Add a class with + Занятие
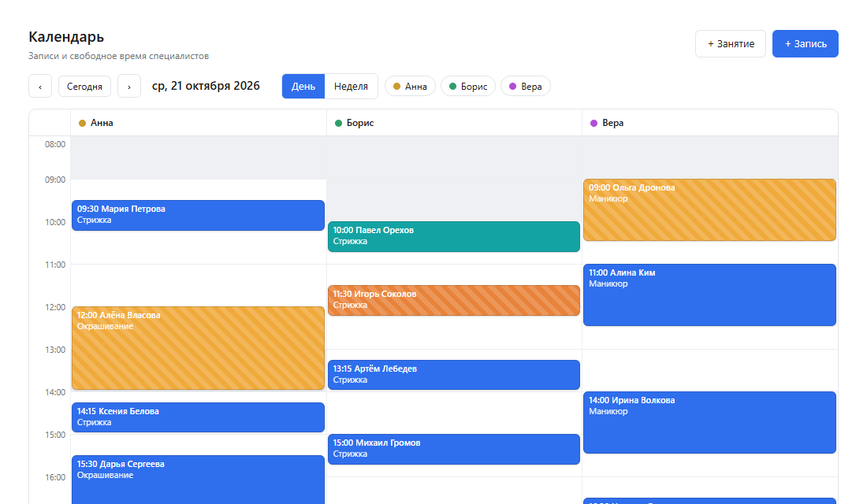The height and width of the screenshot is (504, 867). (x=731, y=43)
